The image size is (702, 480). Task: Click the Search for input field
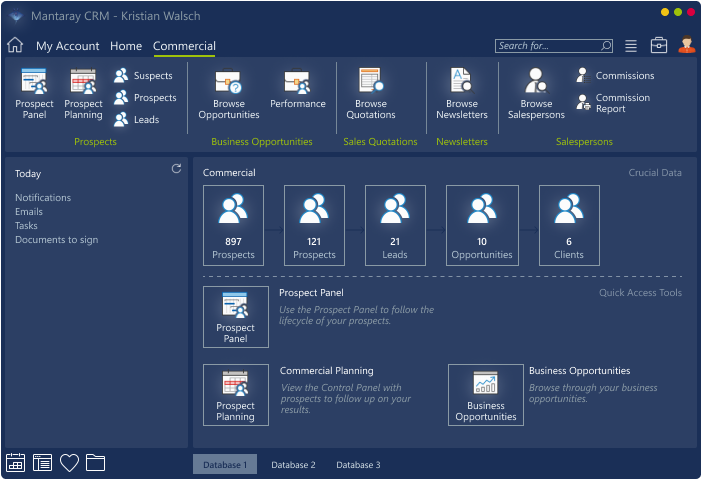tap(554, 46)
